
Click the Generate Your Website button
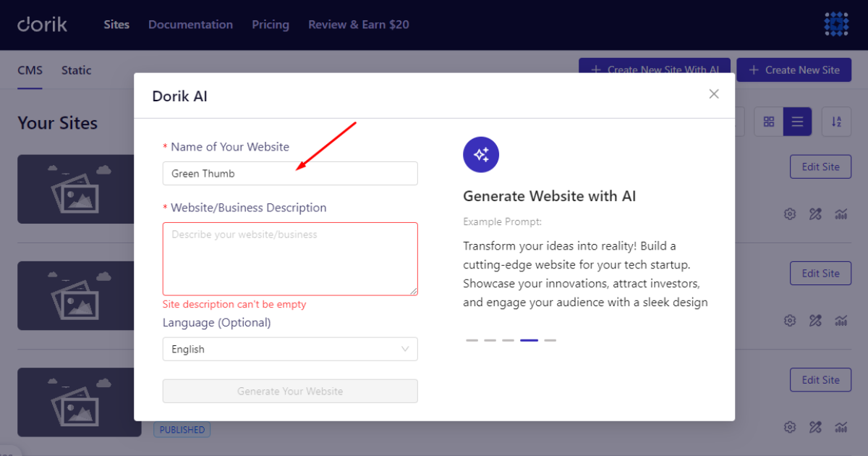(x=290, y=391)
